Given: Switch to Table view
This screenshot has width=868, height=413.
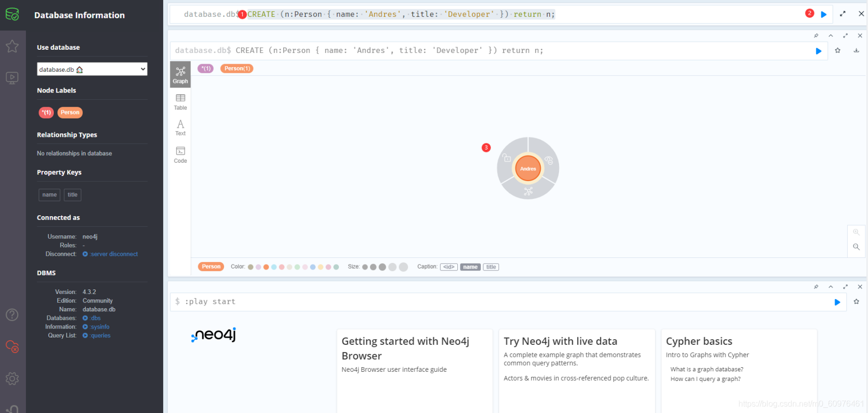Looking at the screenshot, I should coord(180,102).
